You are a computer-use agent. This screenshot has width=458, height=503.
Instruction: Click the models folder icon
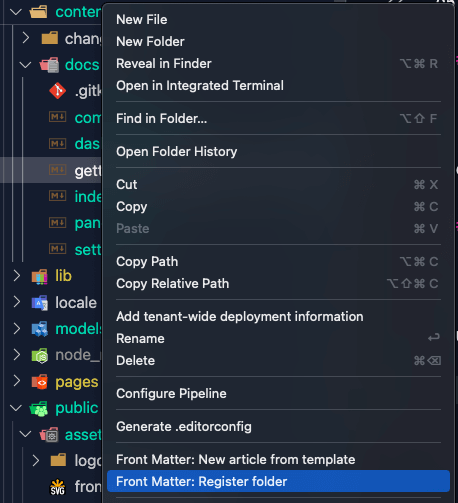pos(40,329)
